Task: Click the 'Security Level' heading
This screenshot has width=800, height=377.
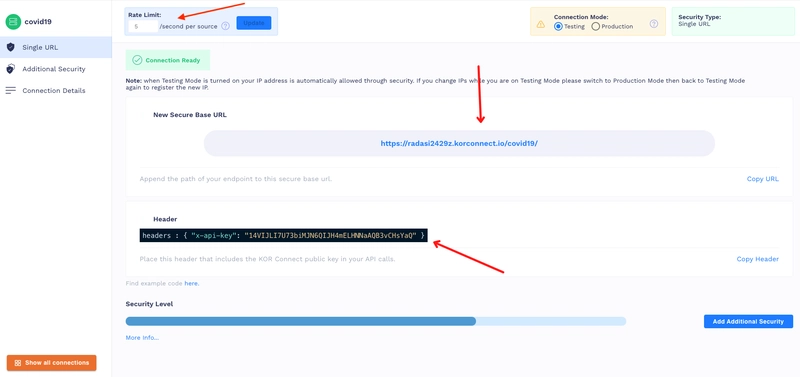Action: click(x=149, y=304)
